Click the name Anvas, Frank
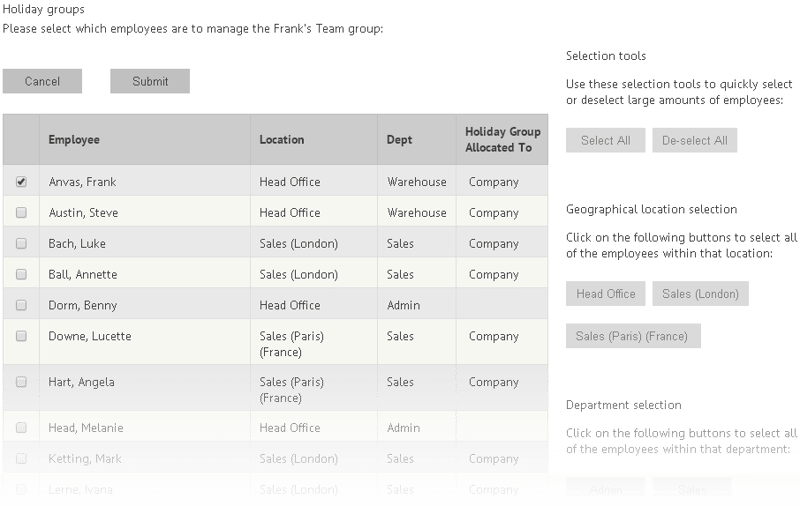800x506 pixels. click(x=82, y=182)
